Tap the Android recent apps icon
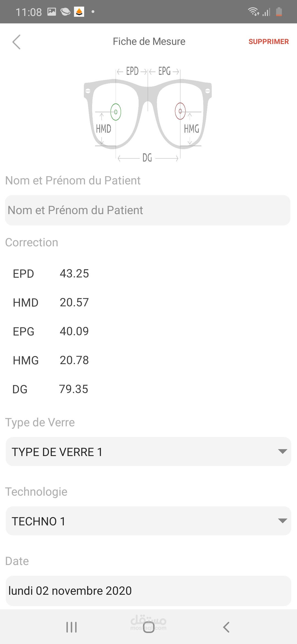This screenshot has height=644, width=297. click(71, 627)
